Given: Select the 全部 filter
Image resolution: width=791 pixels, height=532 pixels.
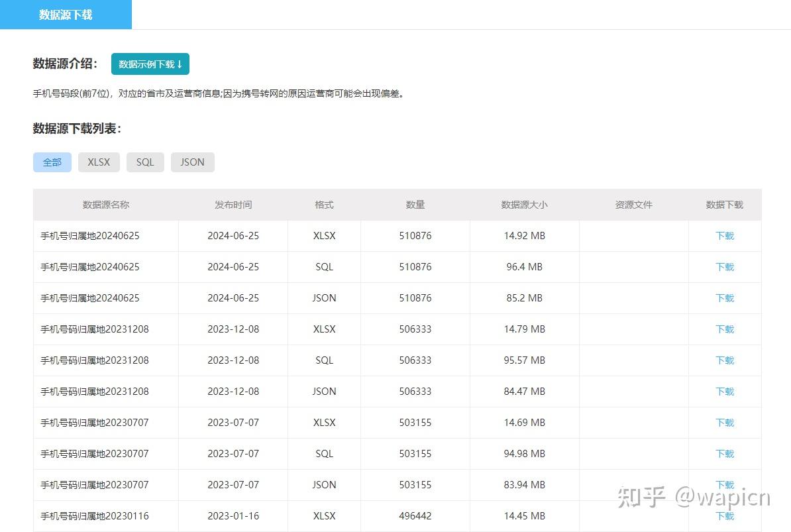Looking at the screenshot, I should click(52, 162).
